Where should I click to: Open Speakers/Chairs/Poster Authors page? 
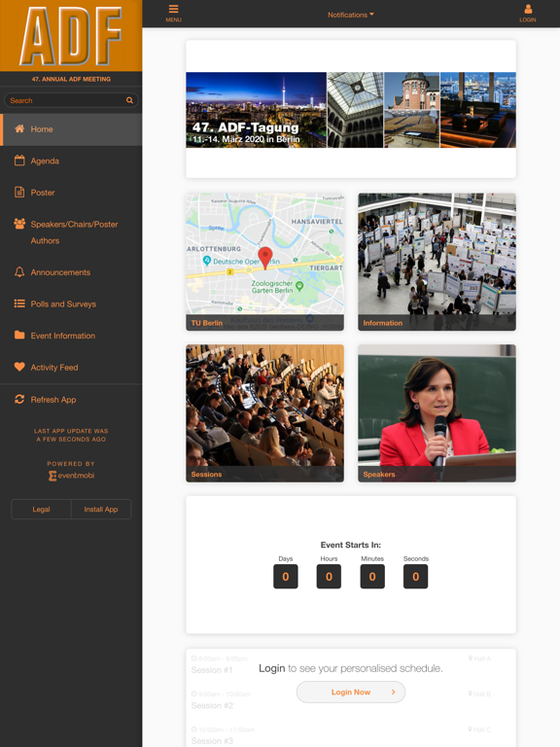click(71, 232)
